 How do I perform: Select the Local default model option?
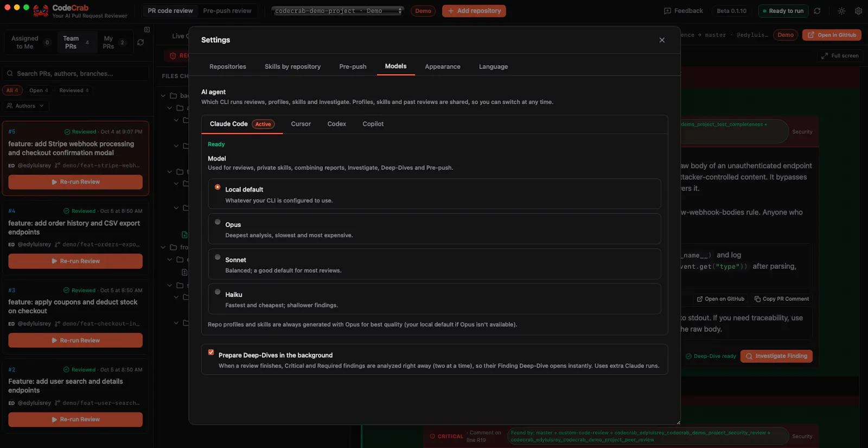tap(435, 194)
